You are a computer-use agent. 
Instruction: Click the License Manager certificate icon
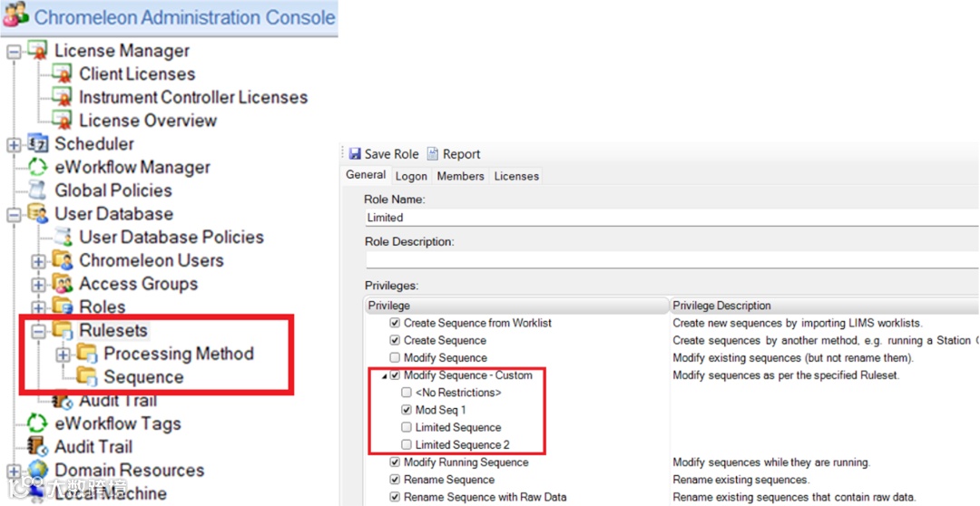click(37, 51)
